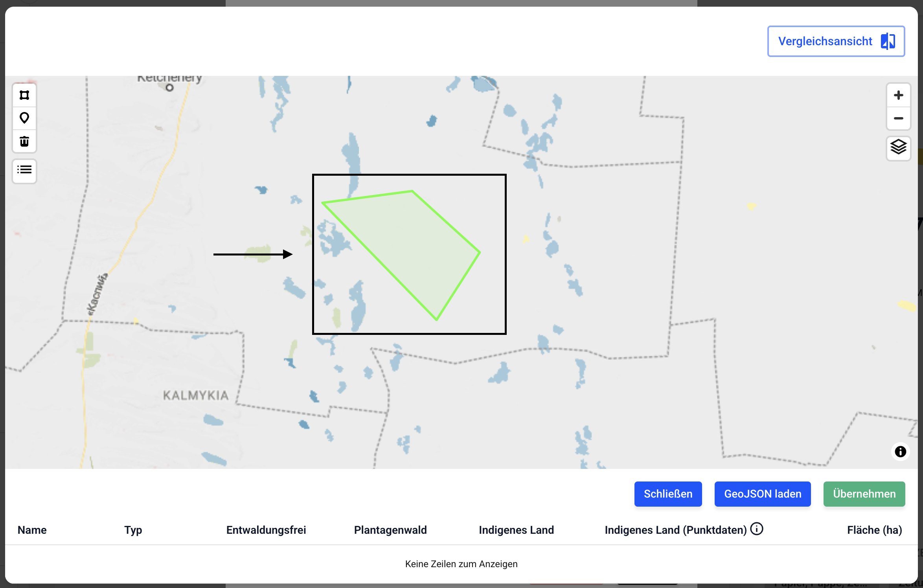
Task: Select the draw polygon tool
Action: [x=24, y=95]
